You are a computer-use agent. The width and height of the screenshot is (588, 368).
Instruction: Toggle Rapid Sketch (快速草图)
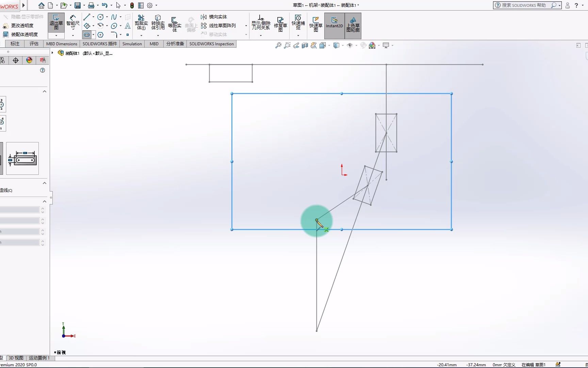(x=316, y=24)
